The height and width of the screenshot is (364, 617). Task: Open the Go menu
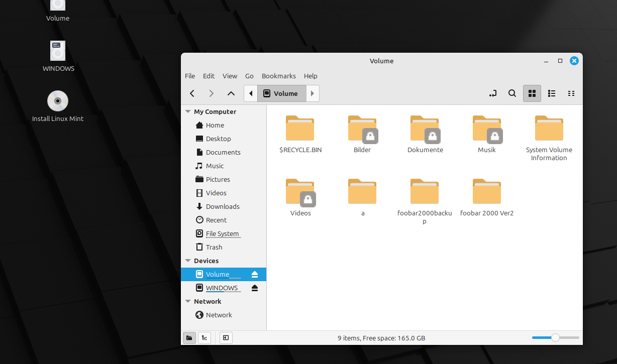(249, 76)
